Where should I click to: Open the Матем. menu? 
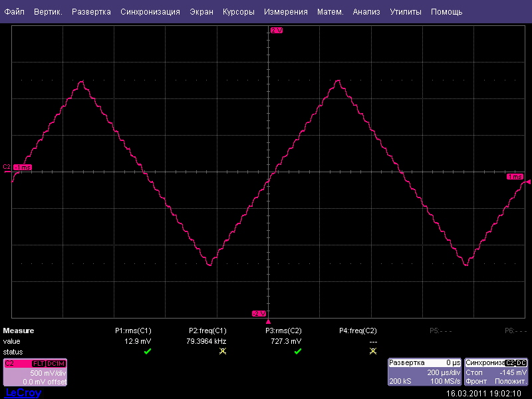tap(330, 12)
